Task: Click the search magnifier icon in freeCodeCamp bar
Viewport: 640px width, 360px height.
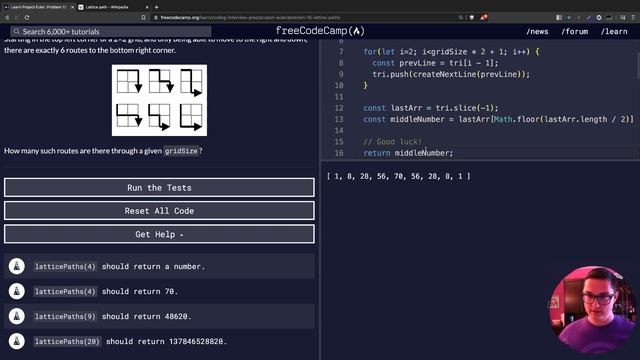Action: click(16, 31)
